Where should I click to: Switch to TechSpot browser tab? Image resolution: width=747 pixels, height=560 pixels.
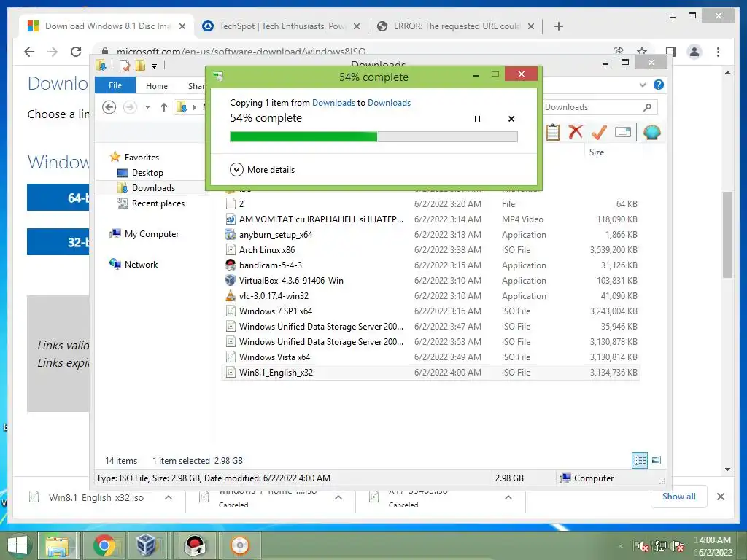coord(281,26)
